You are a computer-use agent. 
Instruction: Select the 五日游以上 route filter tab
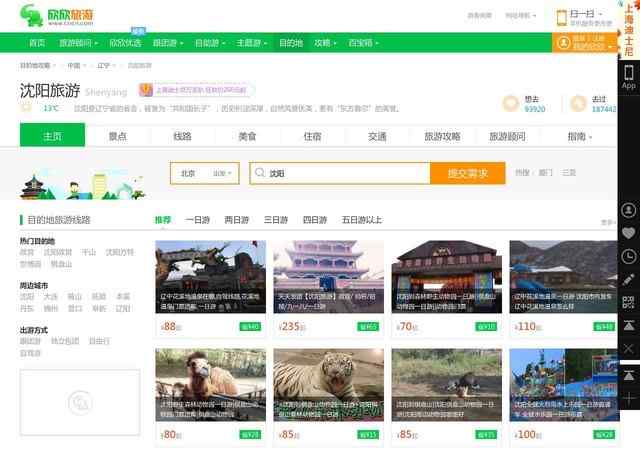pyautogui.click(x=362, y=220)
